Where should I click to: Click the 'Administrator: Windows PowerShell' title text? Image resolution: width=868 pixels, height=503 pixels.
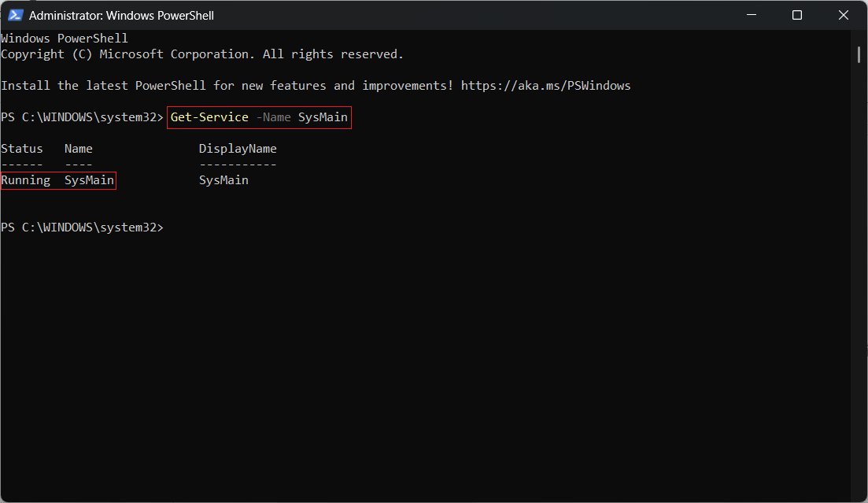121,15
